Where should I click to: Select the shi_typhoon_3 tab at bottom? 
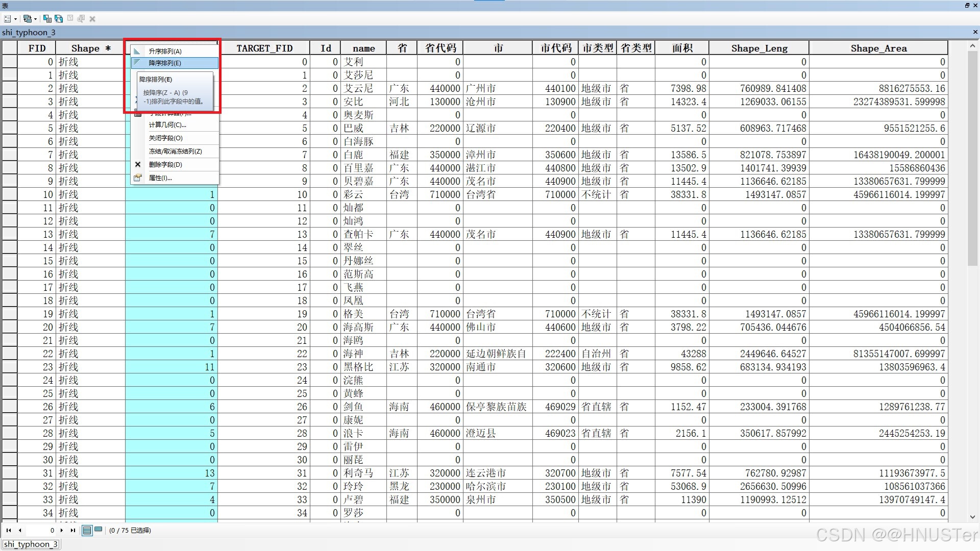[x=31, y=544]
